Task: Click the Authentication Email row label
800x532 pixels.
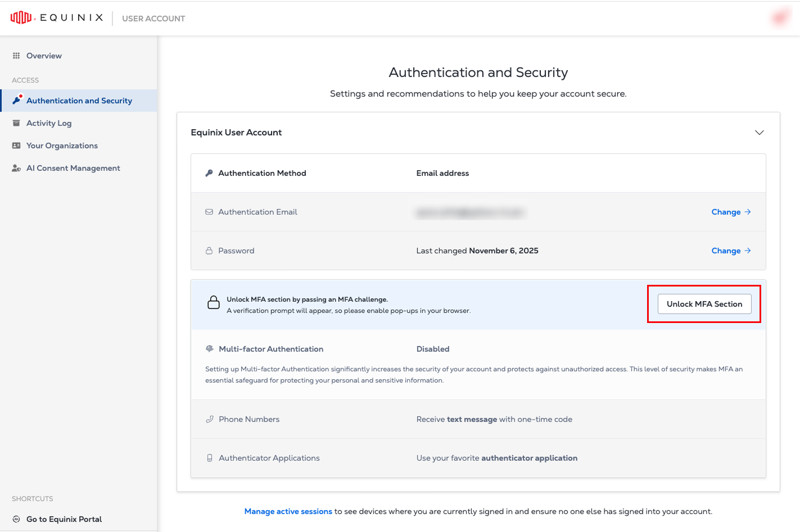Action: (257, 212)
